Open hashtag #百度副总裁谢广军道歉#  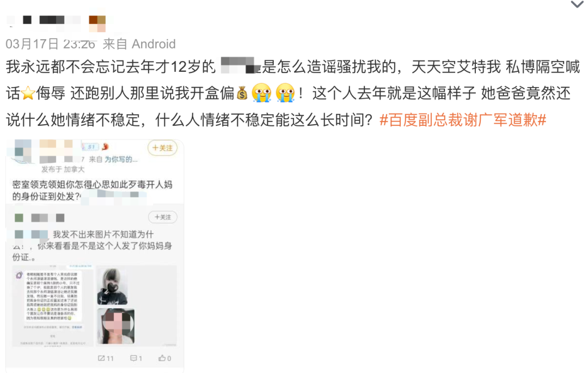click(463, 120)
